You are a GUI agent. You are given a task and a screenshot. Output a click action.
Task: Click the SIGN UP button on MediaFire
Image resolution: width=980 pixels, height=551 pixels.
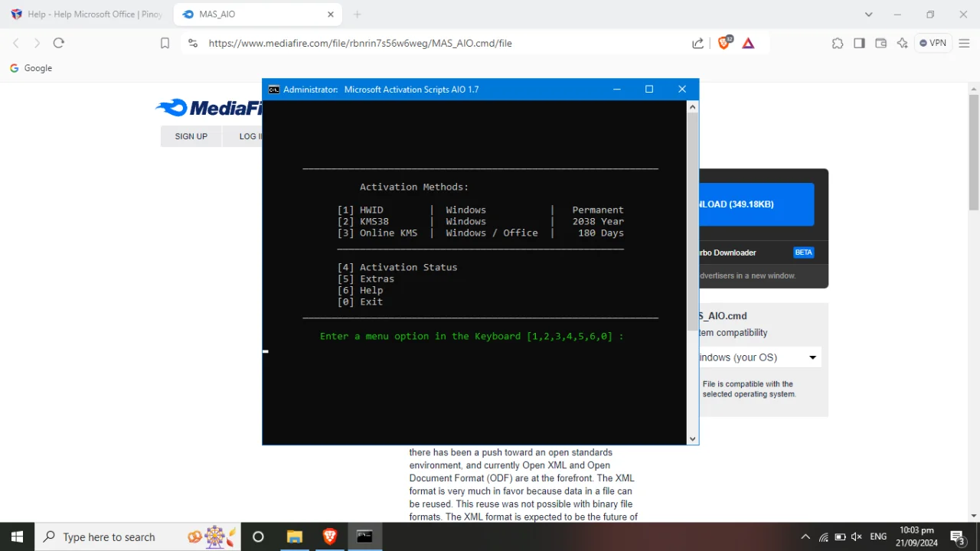click(191, 136)
